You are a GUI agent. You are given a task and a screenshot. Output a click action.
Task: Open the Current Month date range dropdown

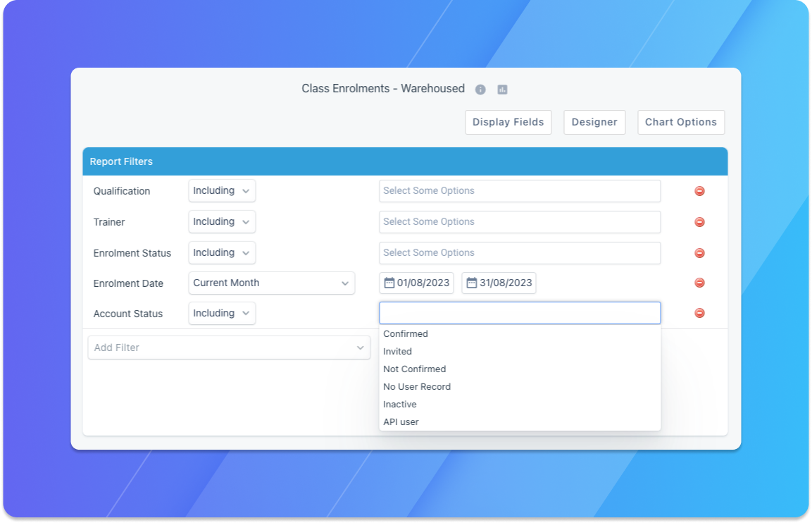271,283
